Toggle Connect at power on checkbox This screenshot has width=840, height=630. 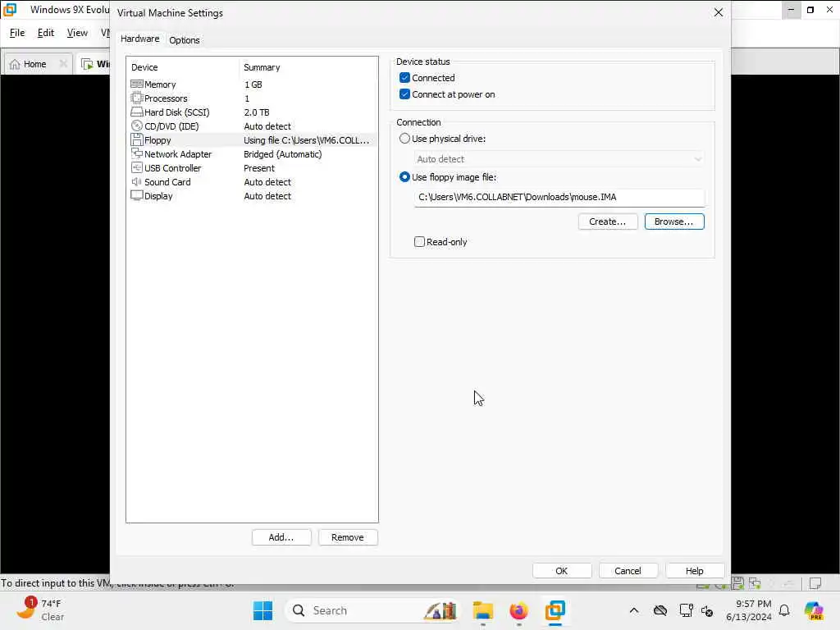tap(404, 94)
